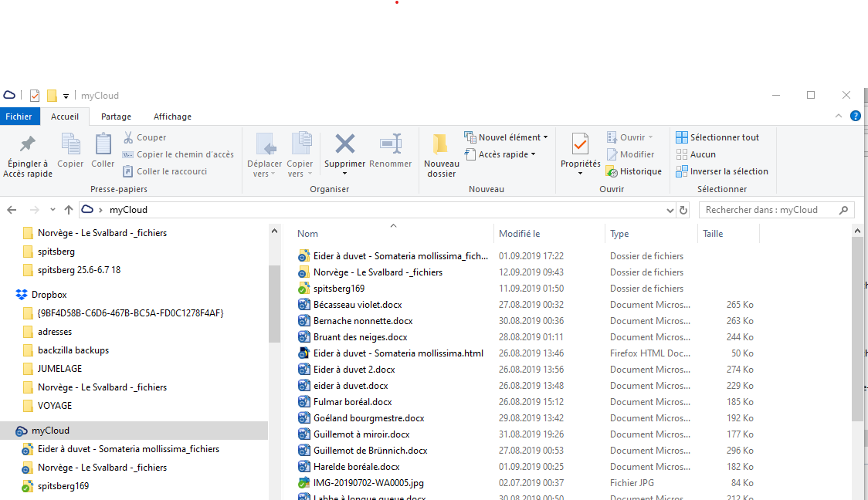The image size is (868, 500).
Task: Collapse the ribbon using the chevron
Action: pos(839,116)
